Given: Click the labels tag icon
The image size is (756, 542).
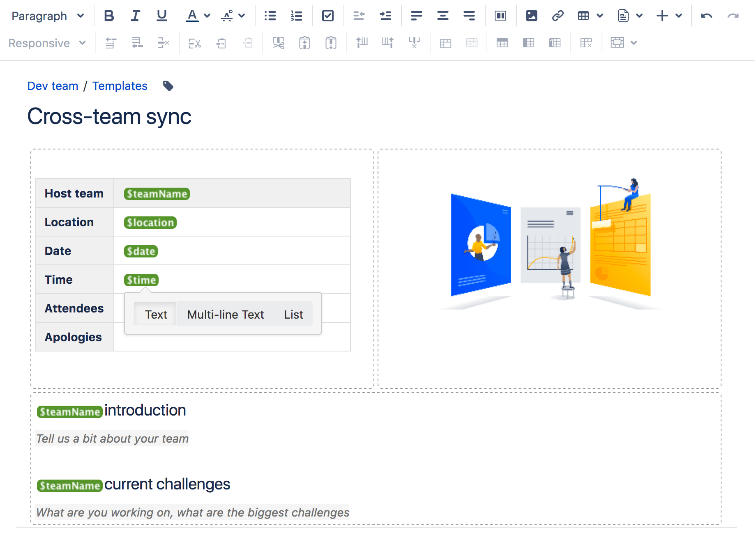Looking at the screenshot, I should click(168, 86).
